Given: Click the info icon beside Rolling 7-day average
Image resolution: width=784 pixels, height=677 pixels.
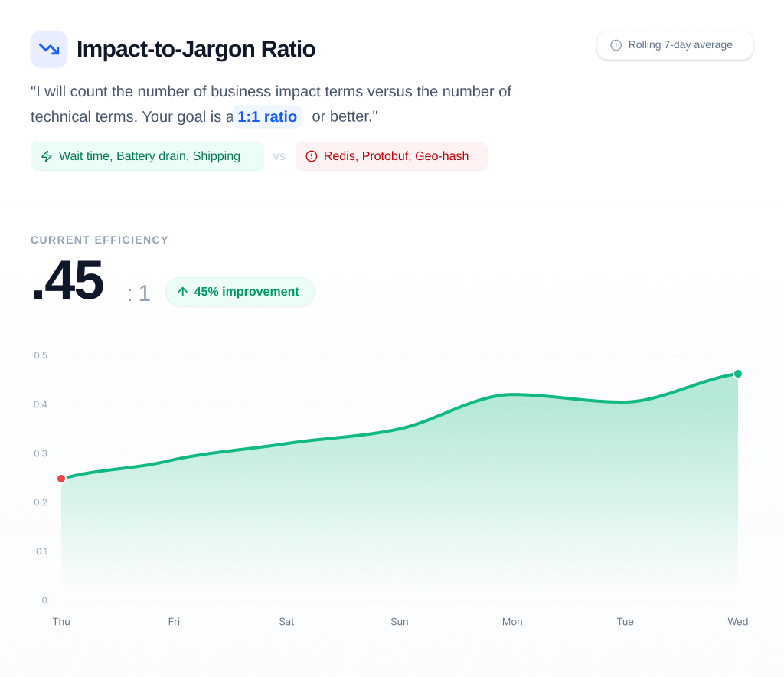Looking at the screenshot, I should click(616, 45).
